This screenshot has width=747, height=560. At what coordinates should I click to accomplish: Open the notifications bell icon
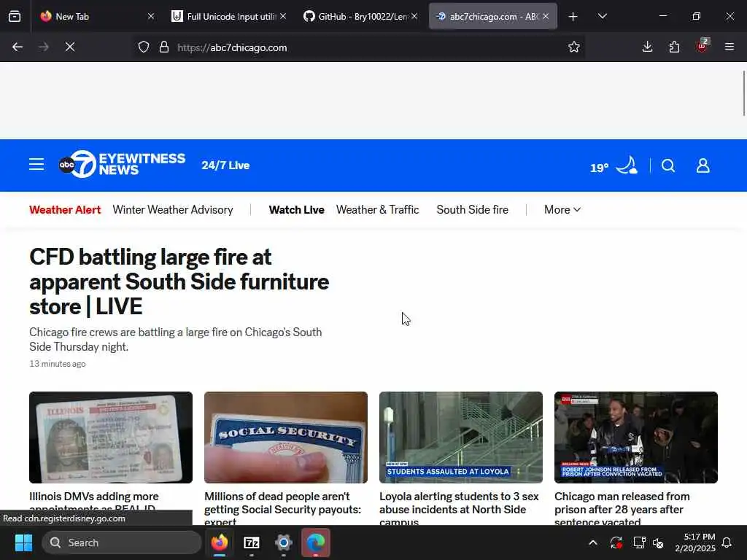[727, 542]
